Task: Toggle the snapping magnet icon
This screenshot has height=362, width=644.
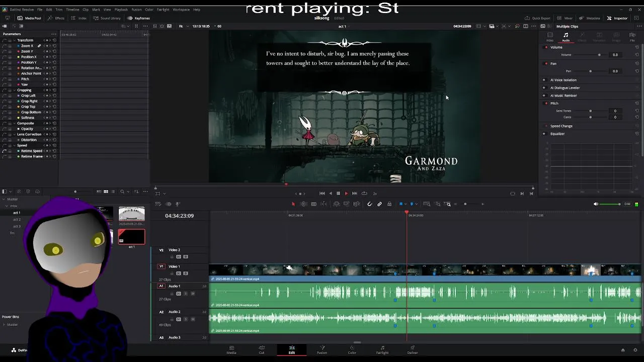Action: (369, 204)
